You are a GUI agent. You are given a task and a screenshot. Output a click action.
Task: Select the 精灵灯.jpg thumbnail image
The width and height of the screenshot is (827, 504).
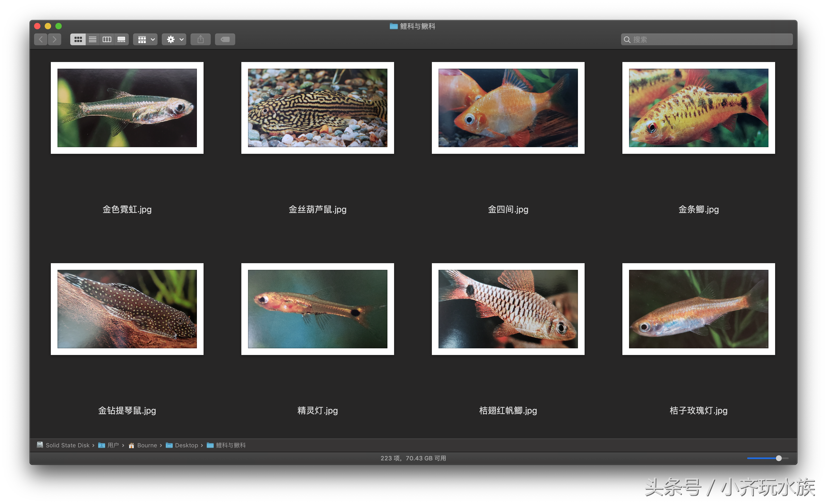coord(318,309)
